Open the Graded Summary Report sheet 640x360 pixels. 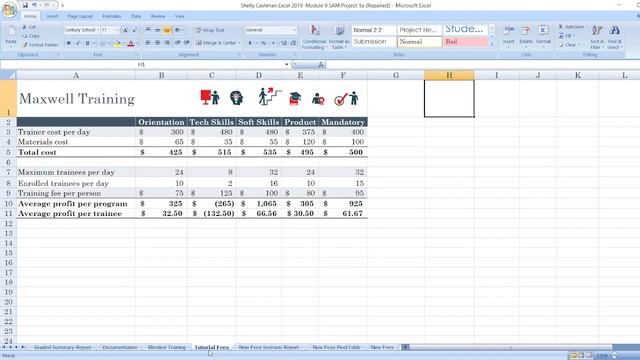pyautogui.click(x=62, y=347)
